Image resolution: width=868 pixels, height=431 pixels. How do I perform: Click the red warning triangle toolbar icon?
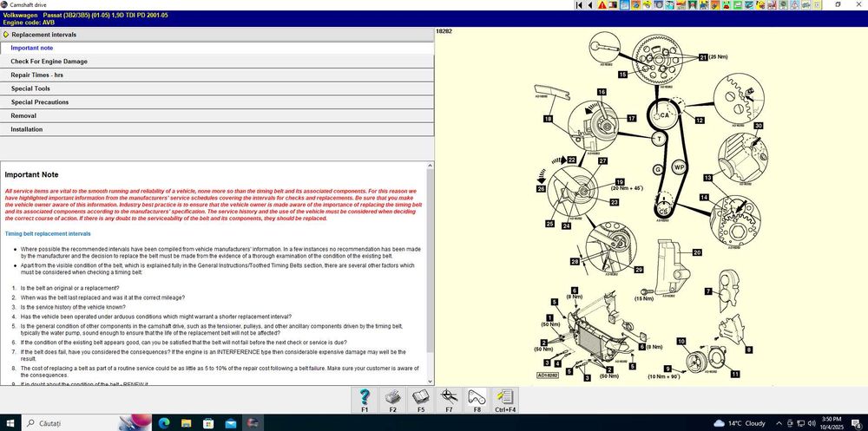tap(602, 5)
